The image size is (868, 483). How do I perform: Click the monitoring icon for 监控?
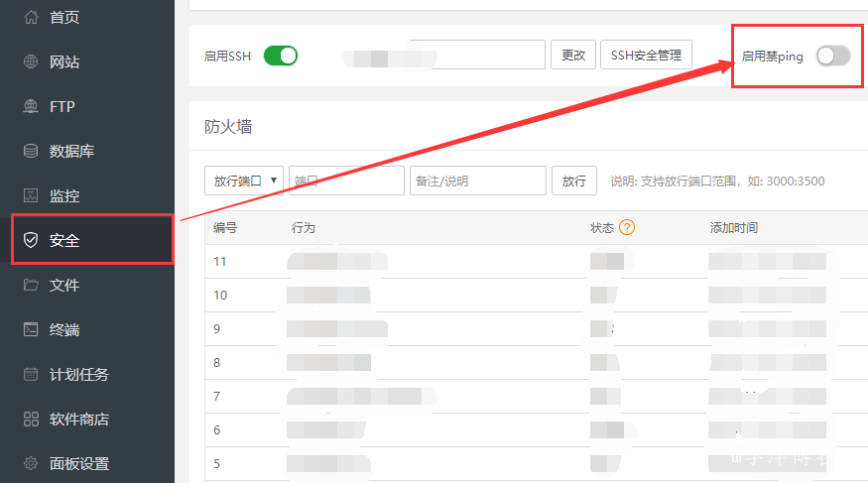tap(31, 195)
